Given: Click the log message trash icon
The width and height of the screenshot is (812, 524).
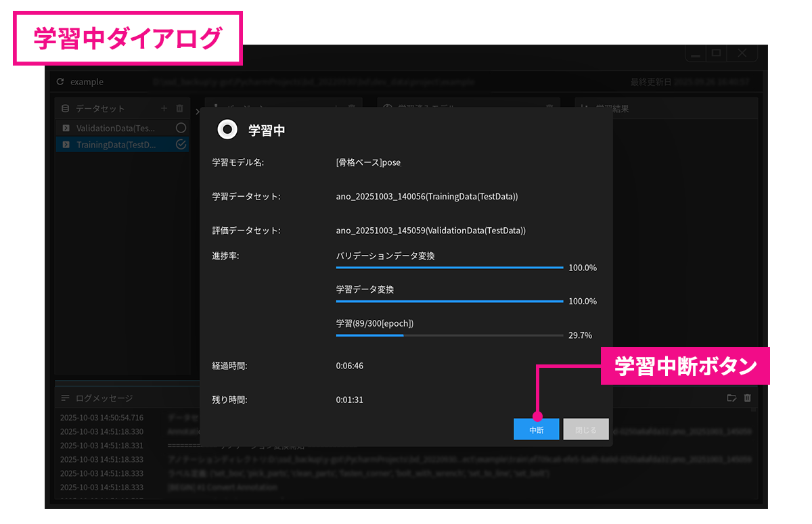Looking at the screenshot, I should click(748, 398).
